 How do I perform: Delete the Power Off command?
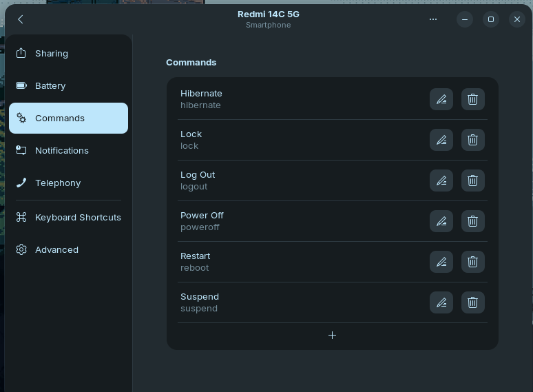tap(472, 221)
